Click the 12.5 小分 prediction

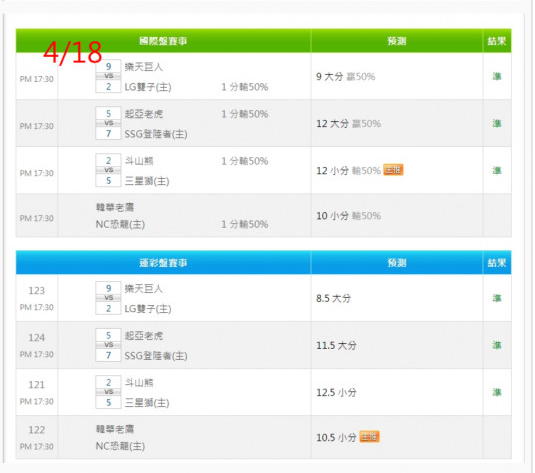pos(336,392)
